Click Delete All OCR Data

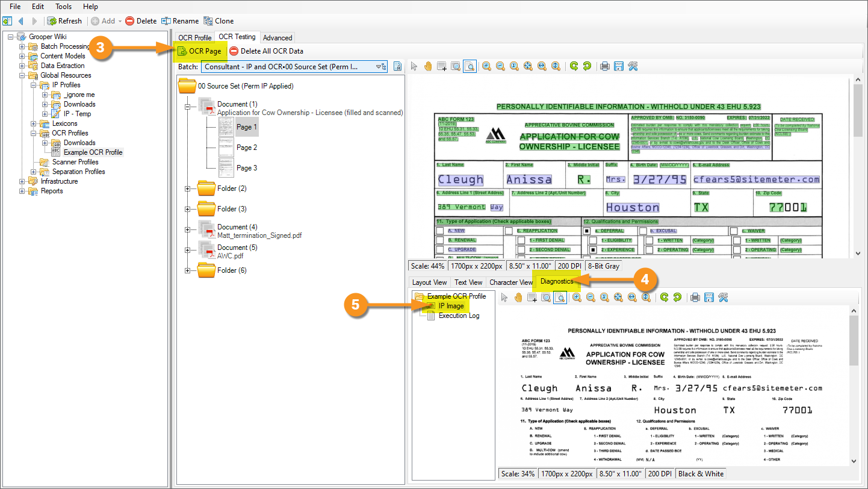coord(266,51)
